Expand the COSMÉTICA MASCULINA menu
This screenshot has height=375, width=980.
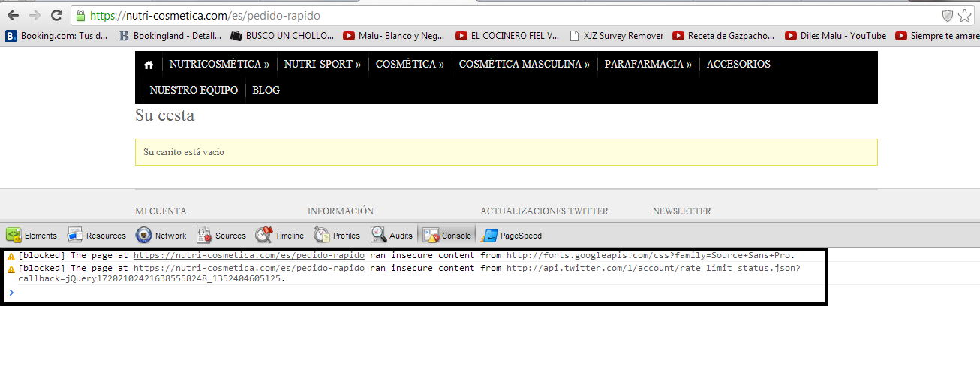524,64
